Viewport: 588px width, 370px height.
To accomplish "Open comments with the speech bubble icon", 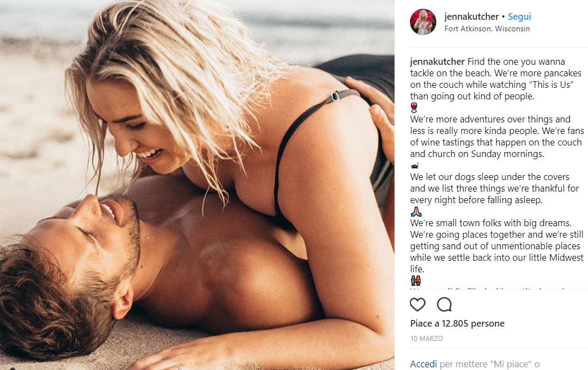I will coord(445,305).
